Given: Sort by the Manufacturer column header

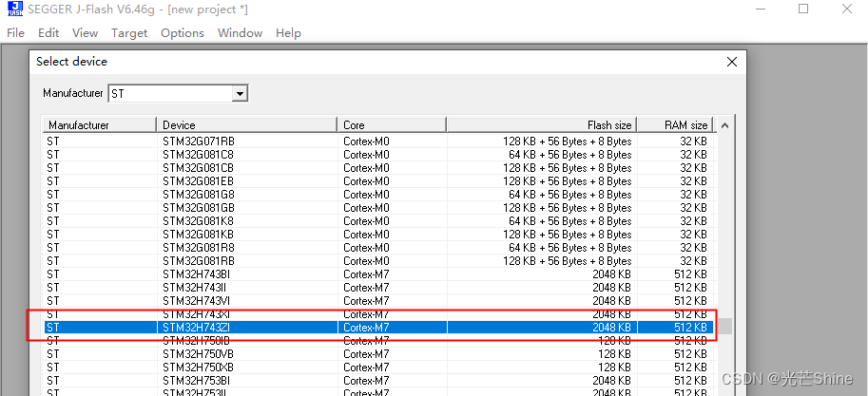Looking at the screenshot, I should coord(100,125).
